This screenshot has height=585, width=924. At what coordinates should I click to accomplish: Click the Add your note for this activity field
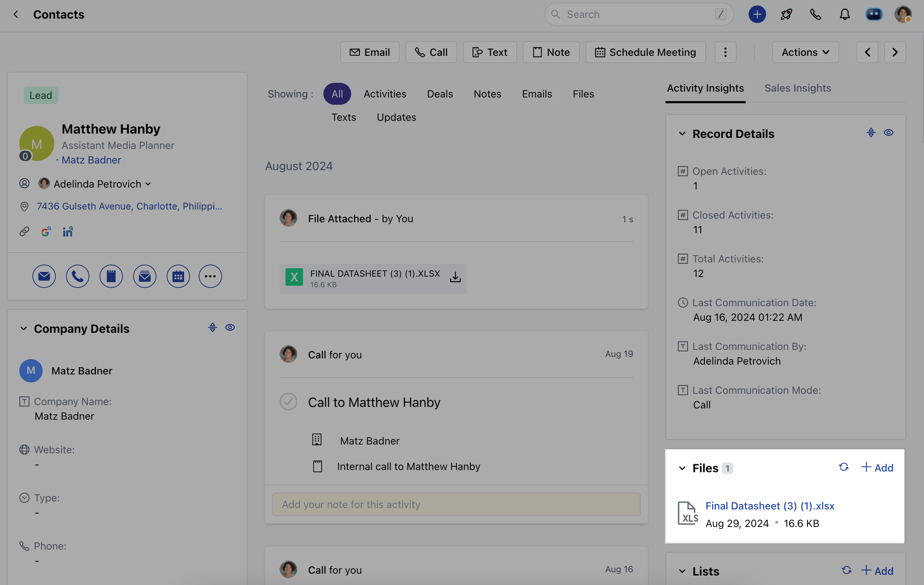(x=456, y=504)
